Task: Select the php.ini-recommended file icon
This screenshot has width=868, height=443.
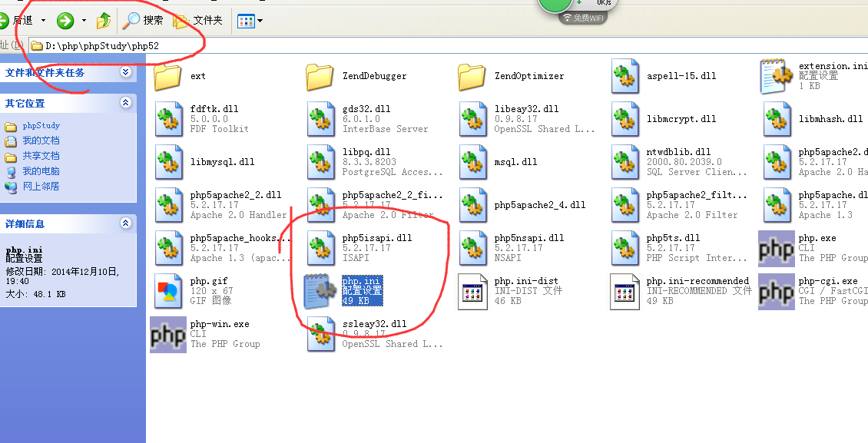Action: click(x=625, y=292)
